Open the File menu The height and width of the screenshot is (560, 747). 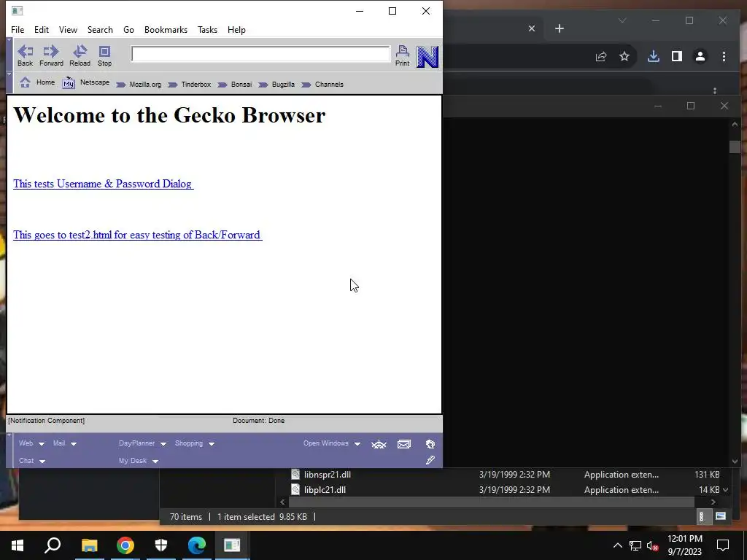(x=18, y=29)
